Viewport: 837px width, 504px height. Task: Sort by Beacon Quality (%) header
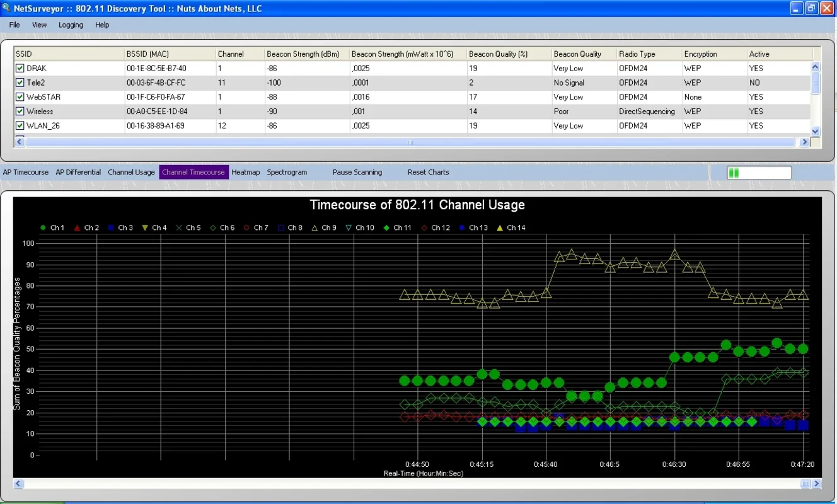point(509,54)
